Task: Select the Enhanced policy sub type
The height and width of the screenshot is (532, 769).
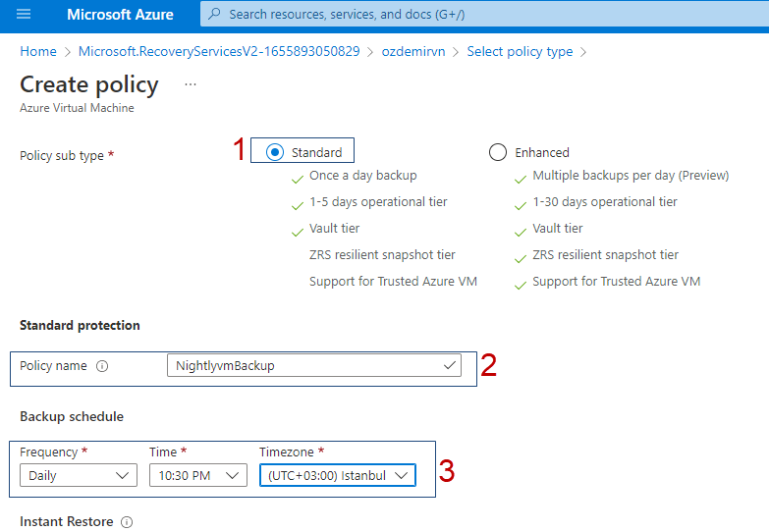Action: [x=498, y=152]
